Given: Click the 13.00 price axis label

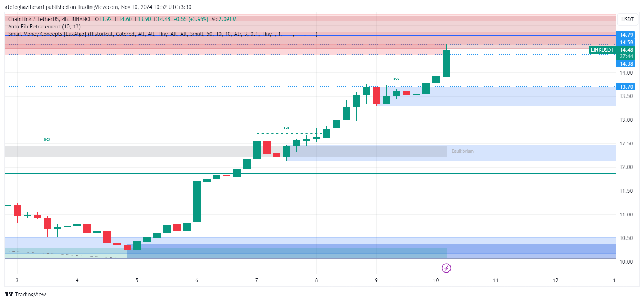Looking at the screenshot, I should [626, 120].
